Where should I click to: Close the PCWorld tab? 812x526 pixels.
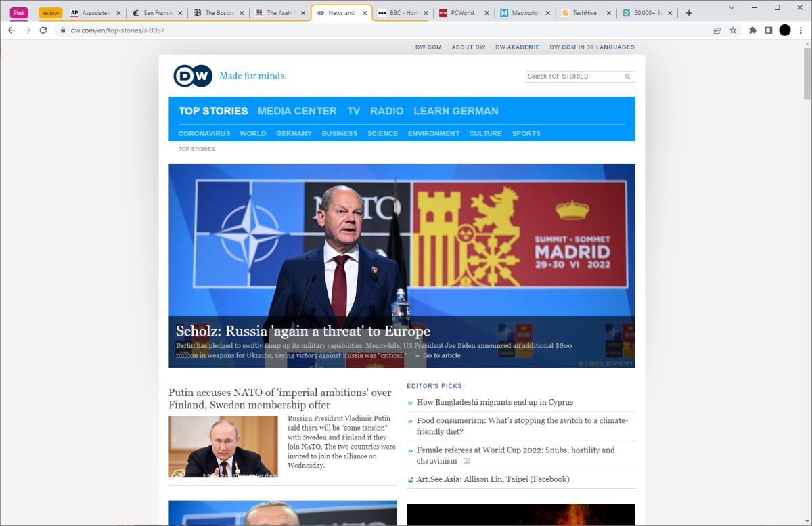(x=488, y=13)
